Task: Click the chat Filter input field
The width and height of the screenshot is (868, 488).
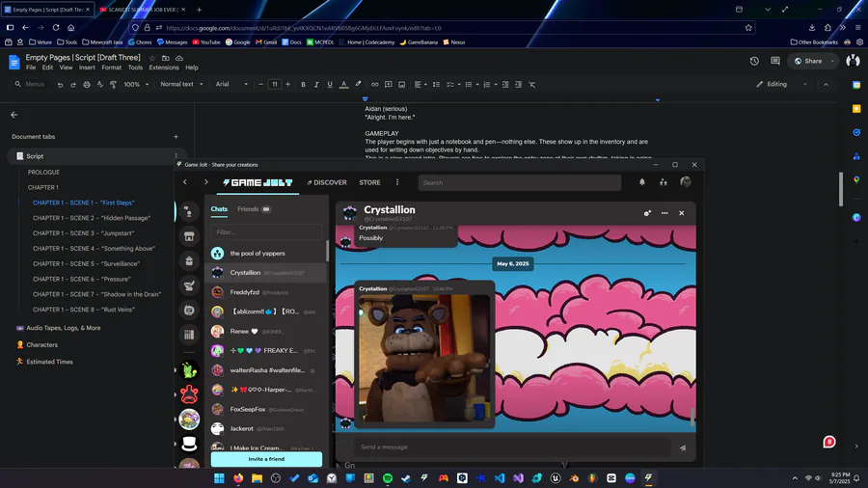Action: coord(266,232)
